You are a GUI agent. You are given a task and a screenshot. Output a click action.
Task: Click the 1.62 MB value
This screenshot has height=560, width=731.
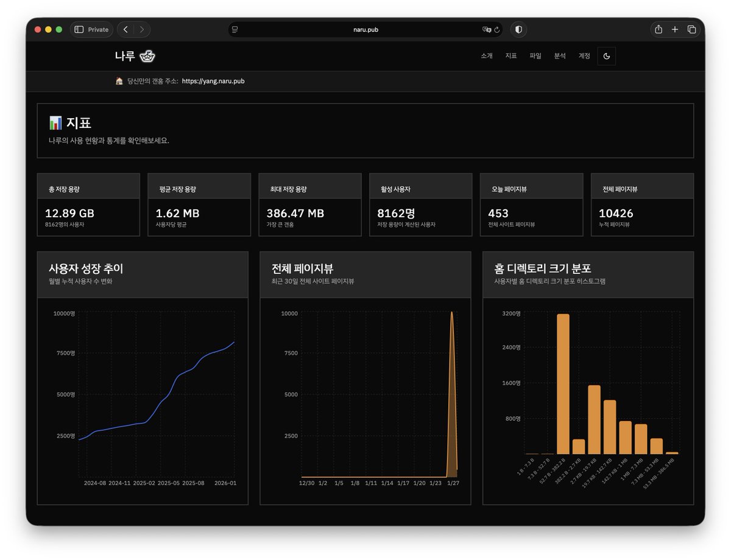coord(178,213)
